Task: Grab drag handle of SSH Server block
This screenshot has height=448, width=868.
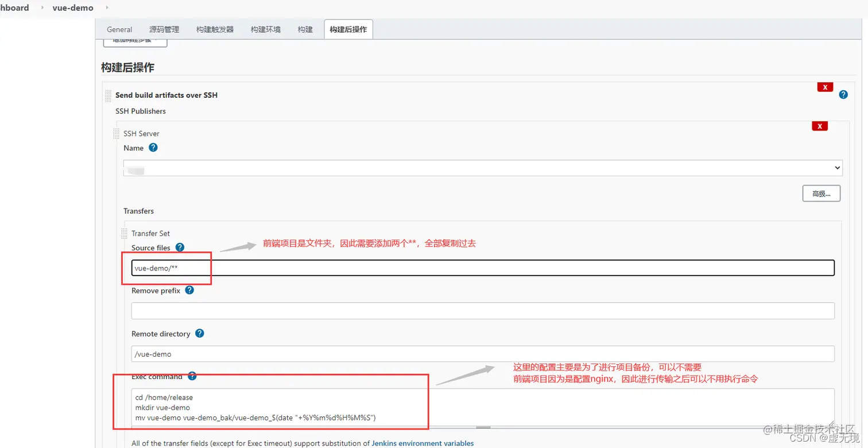Action: [117, 134]
